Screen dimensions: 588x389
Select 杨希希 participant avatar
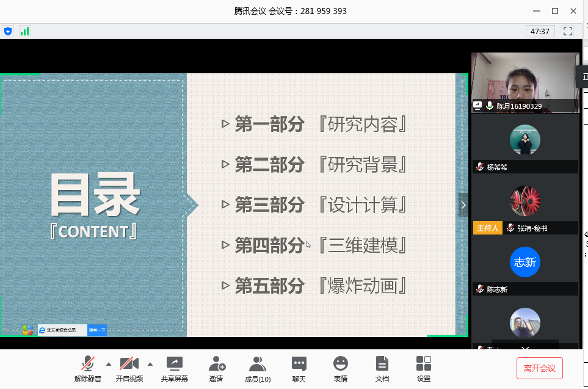click(525, 140)
